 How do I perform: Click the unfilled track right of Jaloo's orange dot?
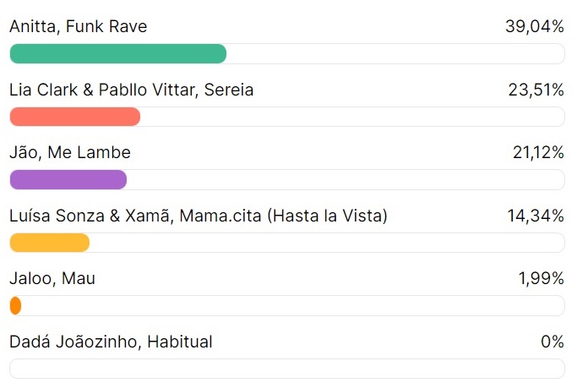292,305
